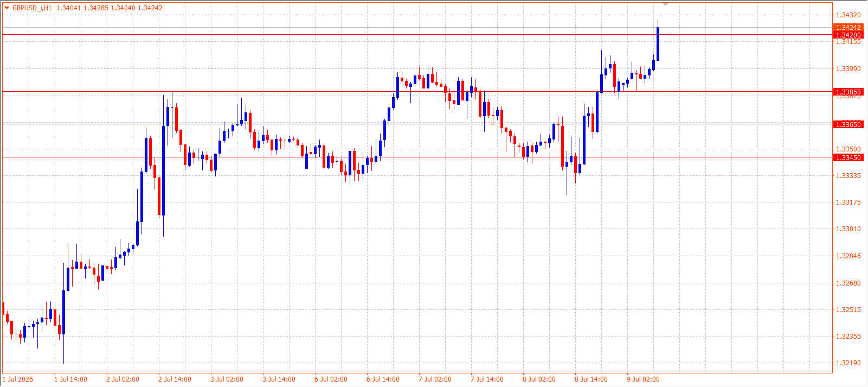This screenshot has height=387, width=868.
Task: Click the 1.32515 price scale value
Action: click(848, 310)
